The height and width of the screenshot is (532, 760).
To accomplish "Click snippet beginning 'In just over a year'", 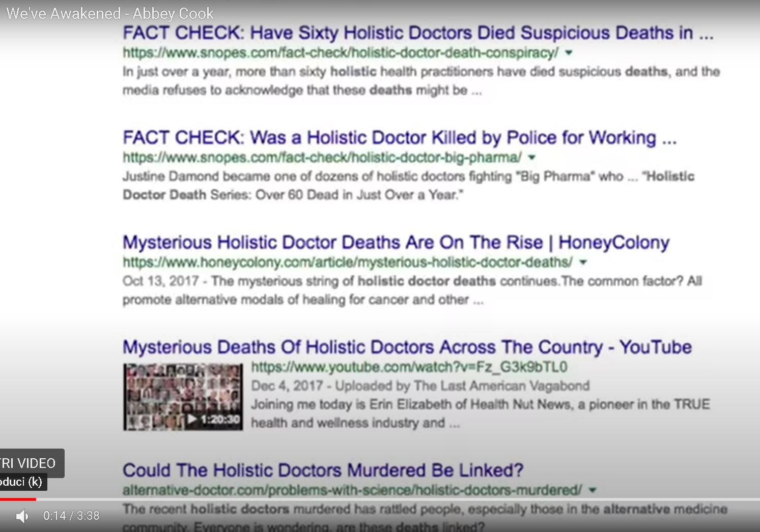I will pyautogui.click(x=421, y=81).
